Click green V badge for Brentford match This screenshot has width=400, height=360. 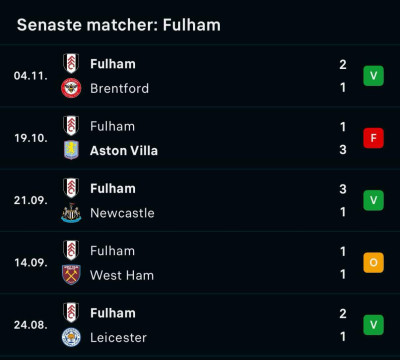coord(373,76)
